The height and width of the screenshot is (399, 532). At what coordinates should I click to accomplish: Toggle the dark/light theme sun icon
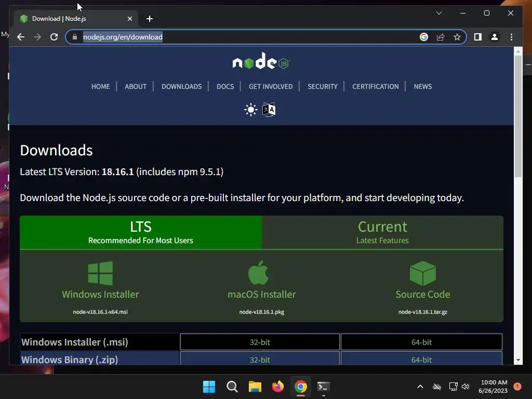[251, 110]
